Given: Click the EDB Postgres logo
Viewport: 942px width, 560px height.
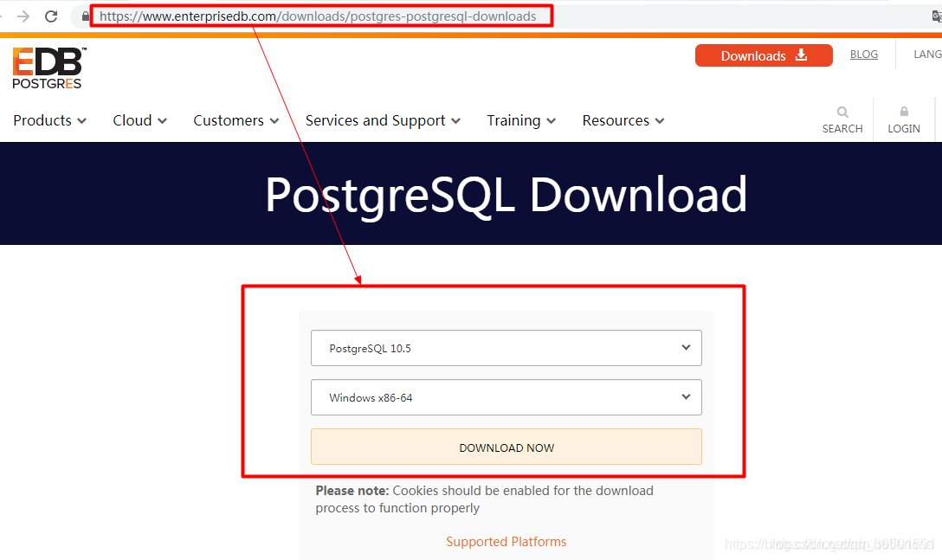Looking at the screenshot, I should tap(48, 68).
